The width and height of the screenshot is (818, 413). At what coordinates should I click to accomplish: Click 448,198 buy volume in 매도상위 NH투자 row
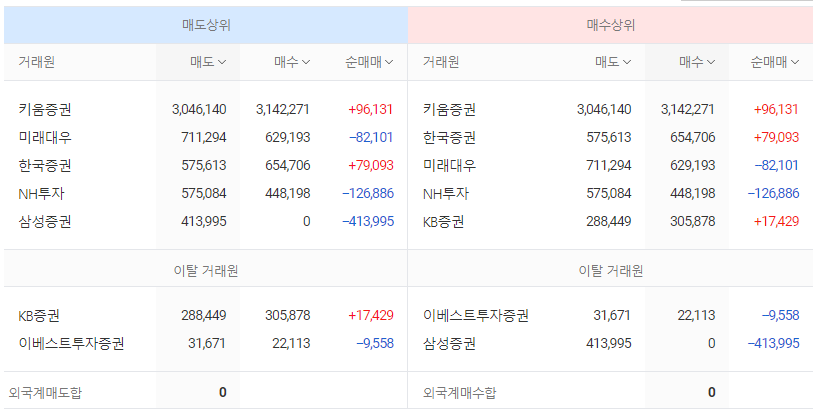[288, 194]
